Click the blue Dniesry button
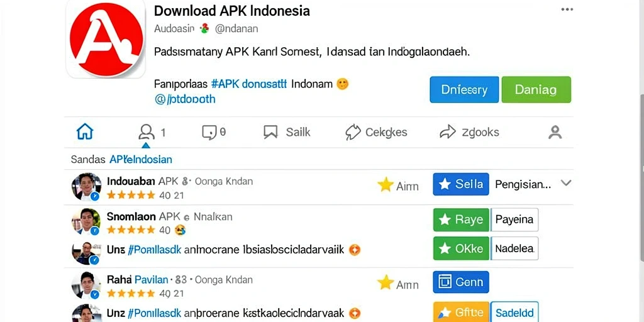Image resolution: width=644 pixels, height=322 pixels. coord(464,89)
